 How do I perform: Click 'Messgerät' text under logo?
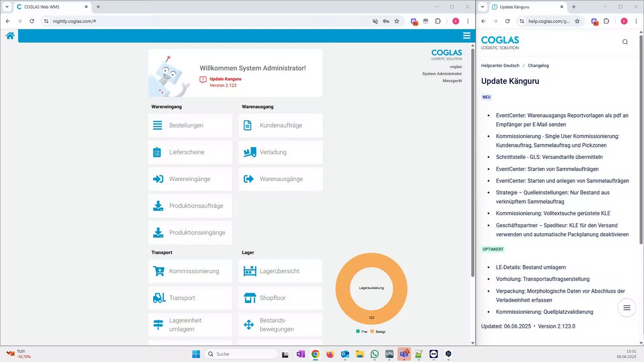tap(452, 80)
